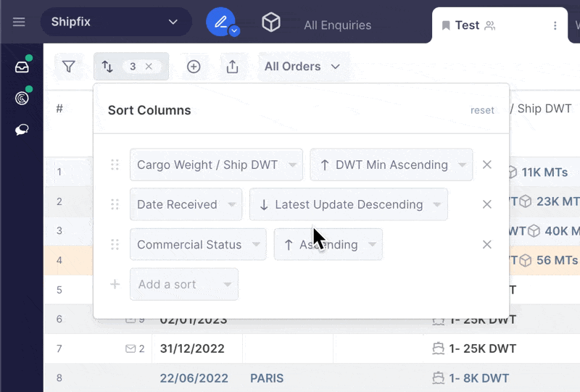Click the add column plus icon
The width and height of the screenshot is (580, 392).
(x=194, y=67)
